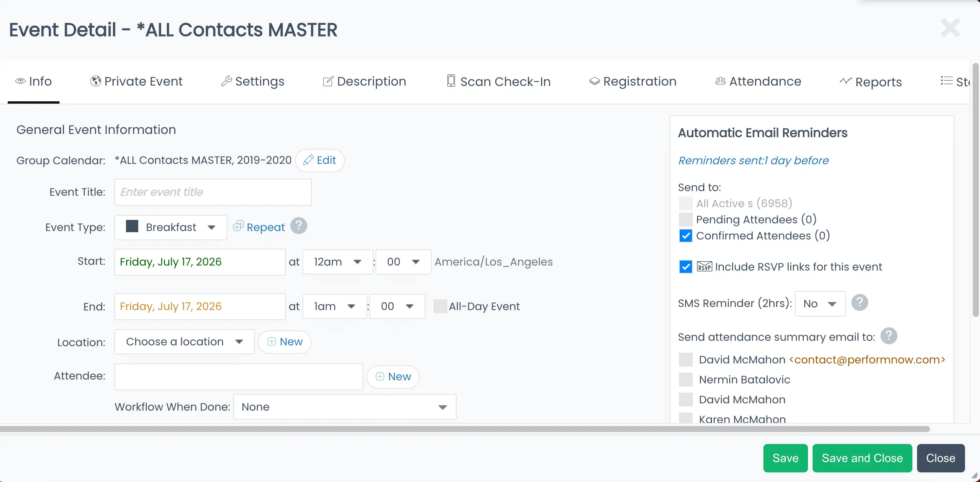980x482 pixels.
Task: Click the green Save button
Action: coord(785,458)
